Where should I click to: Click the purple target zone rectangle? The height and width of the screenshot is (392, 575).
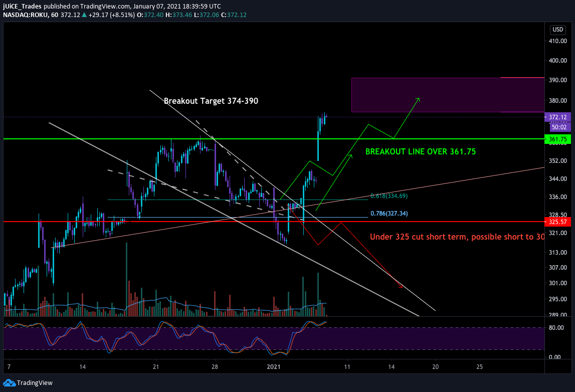pos(448,95)
